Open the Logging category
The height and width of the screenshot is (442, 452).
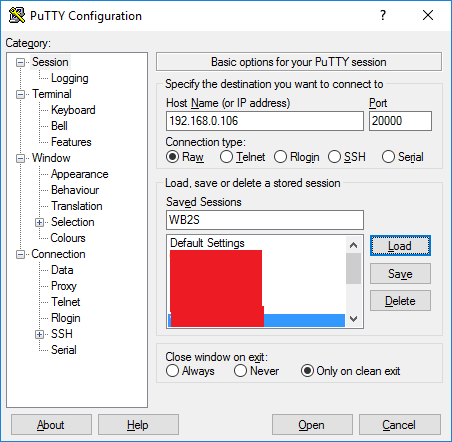[70, 78]
